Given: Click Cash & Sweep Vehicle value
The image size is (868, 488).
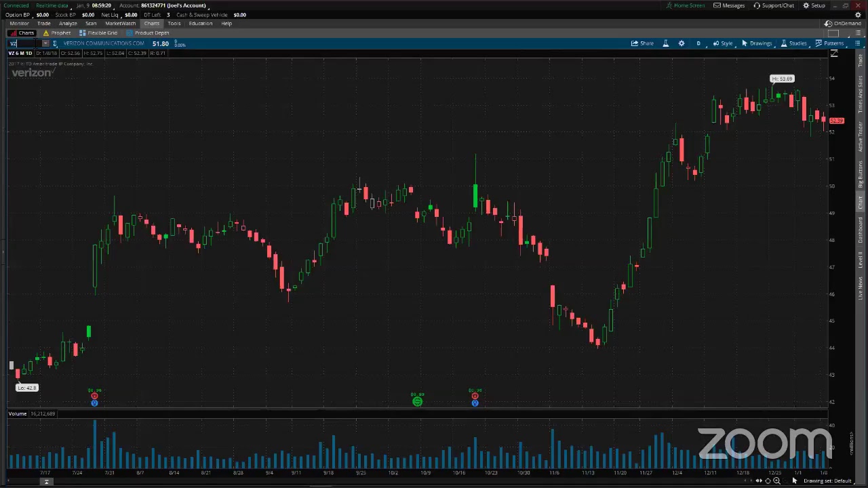Looking at the screenshot, I should click(239, 15).
